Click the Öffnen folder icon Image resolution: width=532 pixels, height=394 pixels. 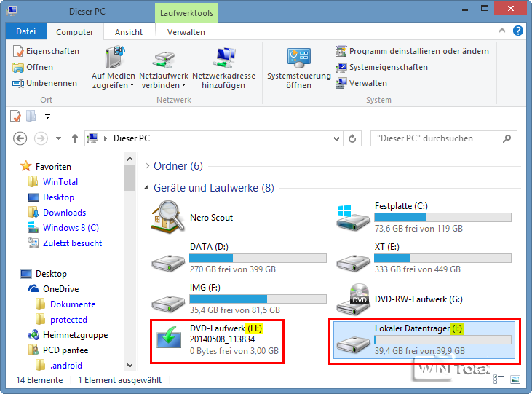(18, 67)
